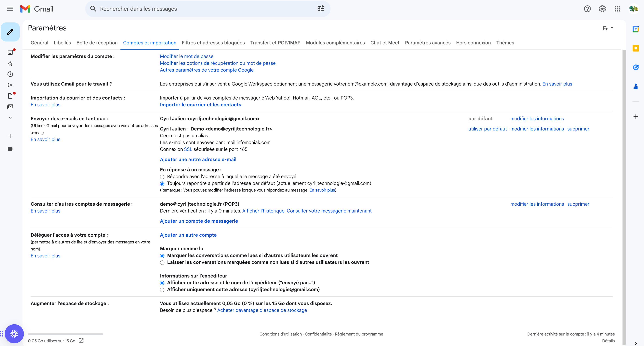The width and height of the screenshot is (644, 346).
Task: Open Google Tasks side panel icon
Action: point(636,67)
